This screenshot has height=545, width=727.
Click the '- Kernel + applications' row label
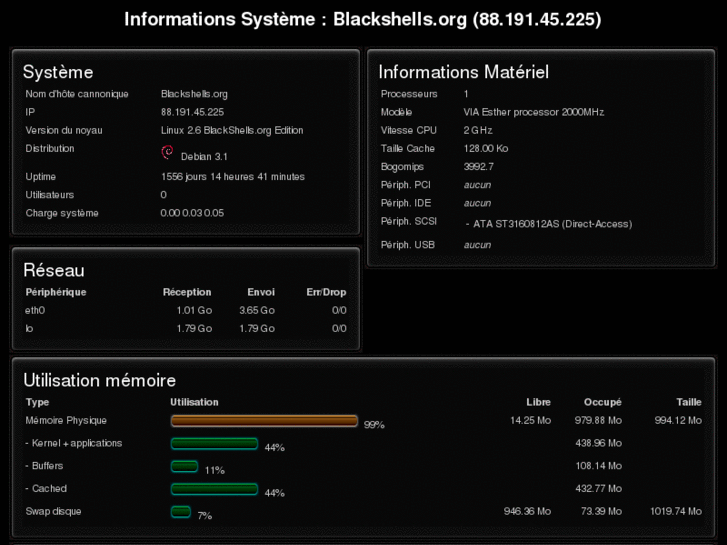point(74,443)
